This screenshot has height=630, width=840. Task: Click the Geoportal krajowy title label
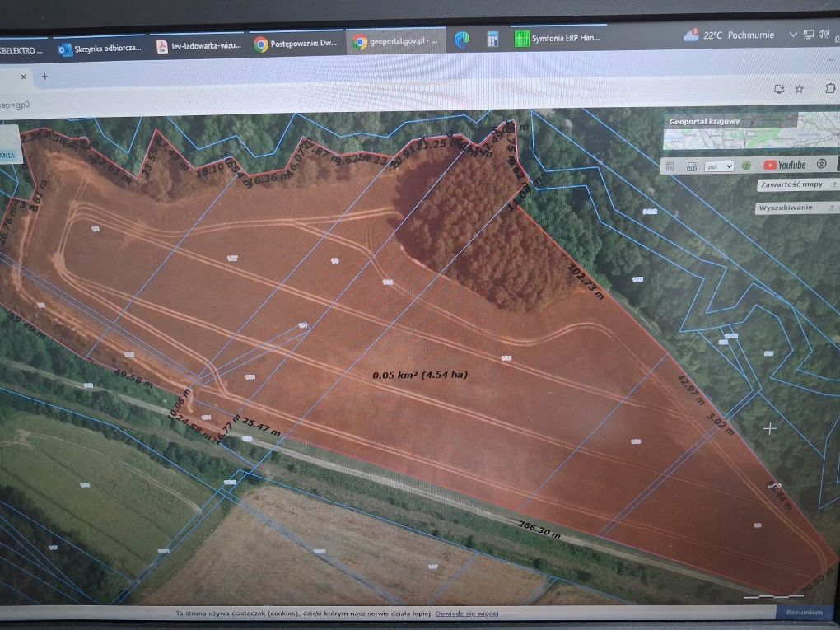[x=704, y=122]
